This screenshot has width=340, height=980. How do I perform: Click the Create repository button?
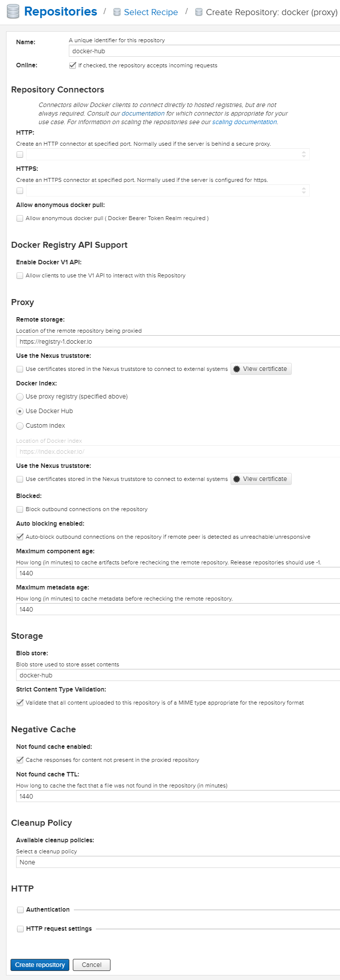40,965
